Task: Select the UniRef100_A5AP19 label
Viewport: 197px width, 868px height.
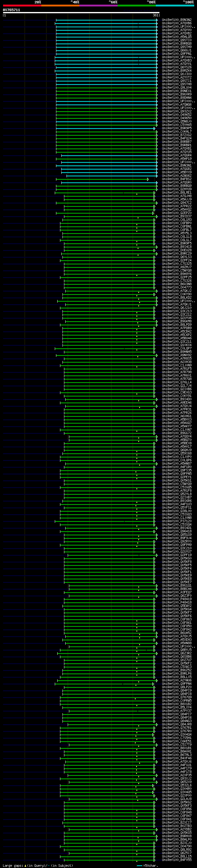Action: [177, 159]
